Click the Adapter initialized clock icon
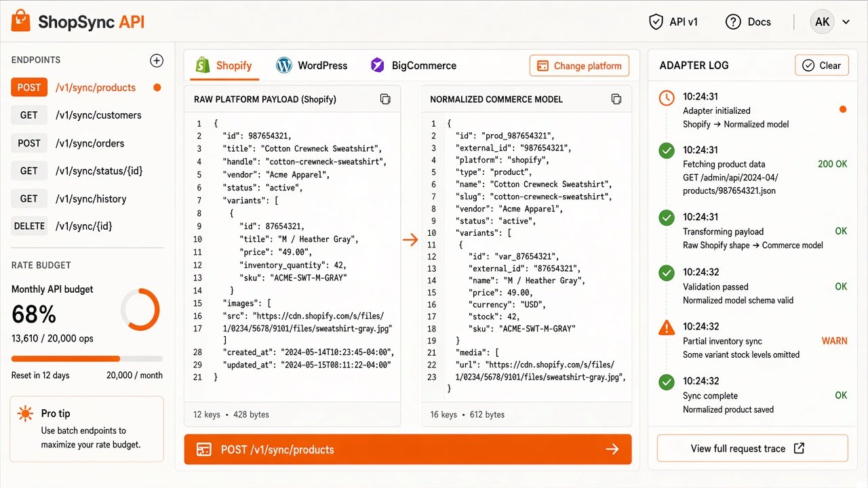 pos(667,98)
